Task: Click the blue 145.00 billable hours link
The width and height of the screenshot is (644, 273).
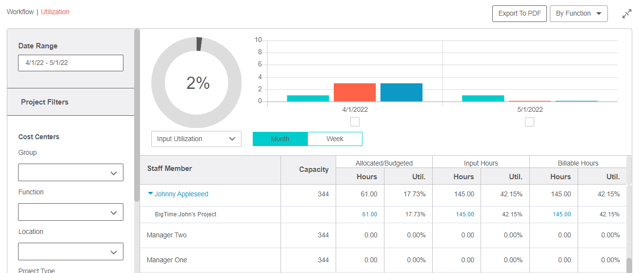Action: [562, 214]
